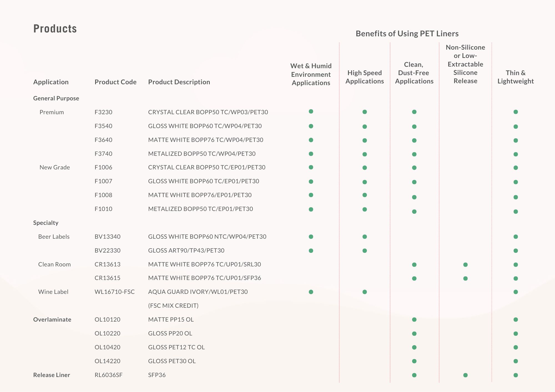Click the High Speed Applications header

point(365,77)
